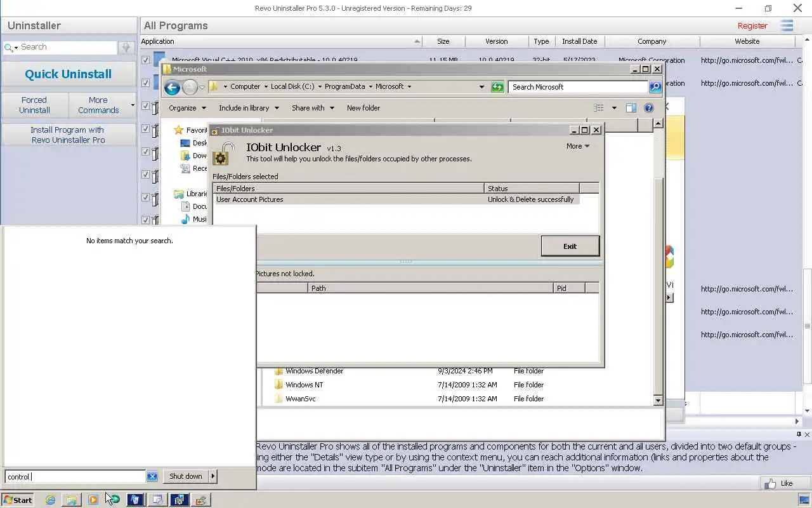The width and height of the screenshot is (812, 508).
Task: Click the system tray icon at taskbar end
Action: (x=804, y=500)
